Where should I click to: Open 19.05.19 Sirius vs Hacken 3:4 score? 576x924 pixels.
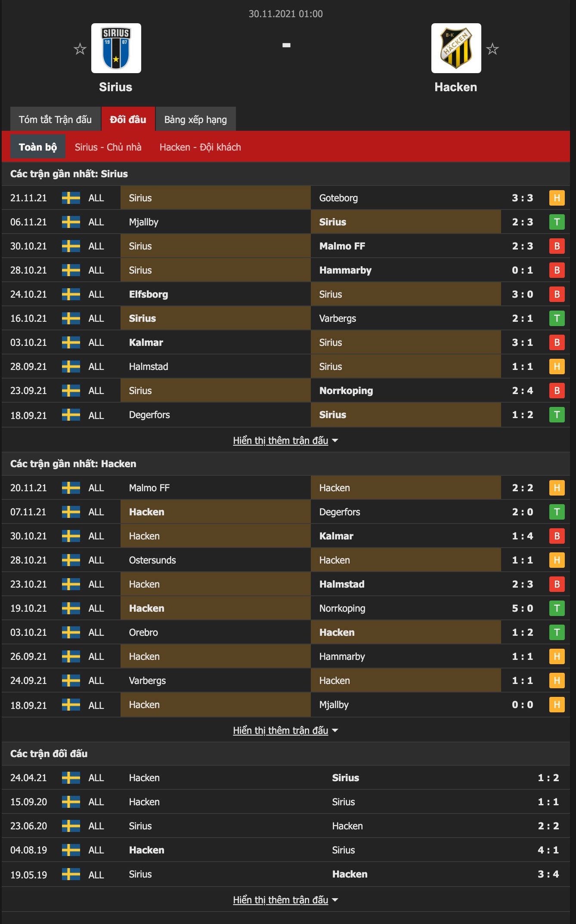point(548,874)
